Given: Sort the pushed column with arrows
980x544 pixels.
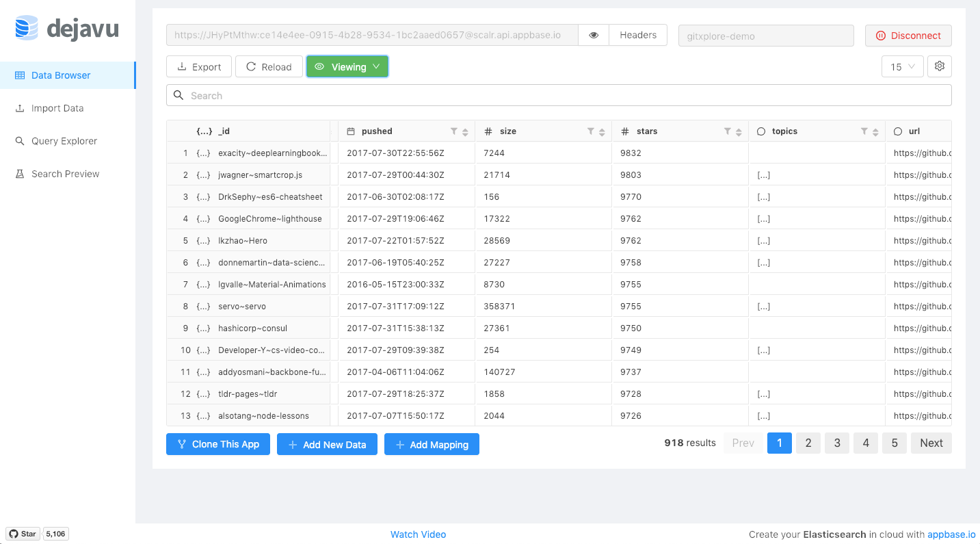Looking at the screenshot, I should pos(465,132).
